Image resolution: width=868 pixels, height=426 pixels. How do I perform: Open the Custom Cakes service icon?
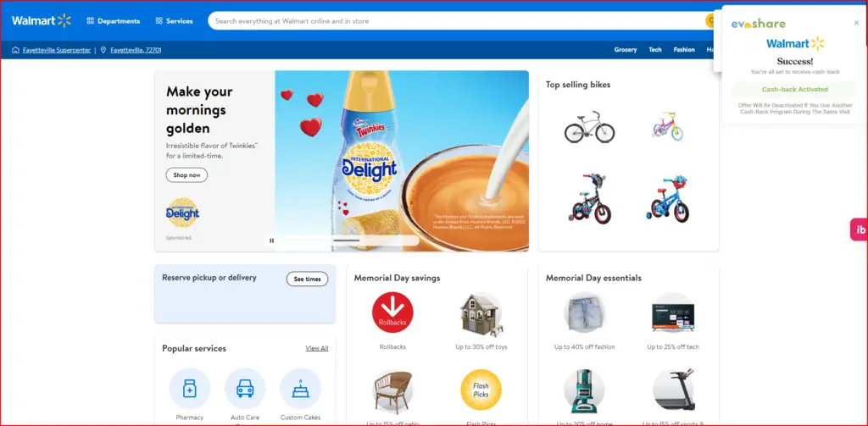pyautogui.click(x=301, y=389)
